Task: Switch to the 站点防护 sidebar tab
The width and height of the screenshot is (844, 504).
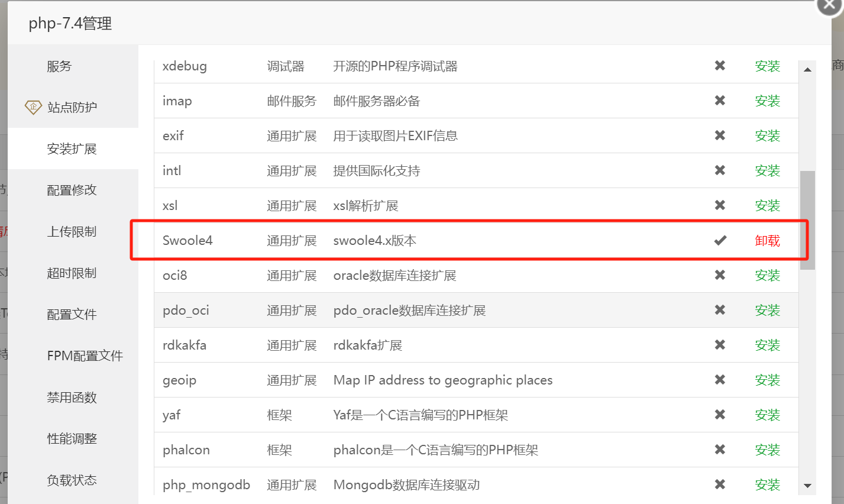Action: [73, 107]
